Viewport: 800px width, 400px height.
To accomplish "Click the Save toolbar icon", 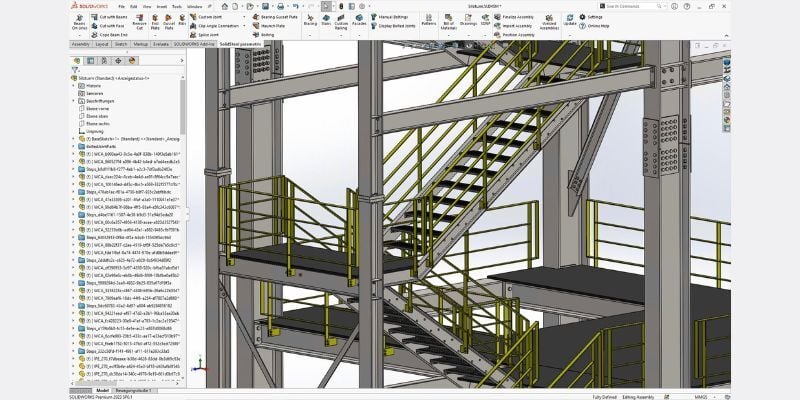I will pos(265,6).
